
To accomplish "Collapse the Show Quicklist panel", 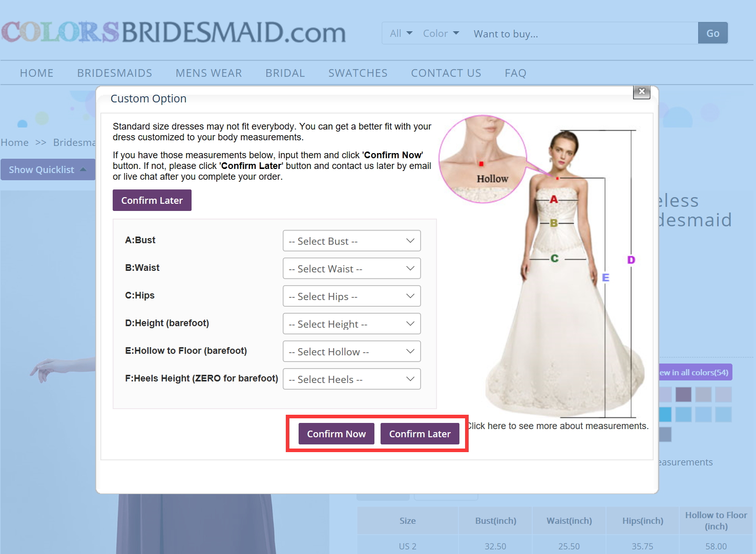I will point(47,169).
